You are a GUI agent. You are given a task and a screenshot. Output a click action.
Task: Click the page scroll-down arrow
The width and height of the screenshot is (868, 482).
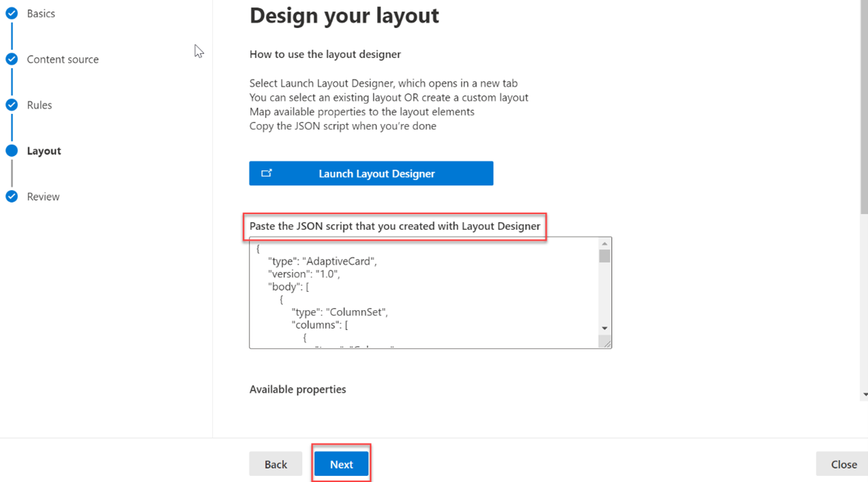click(x=865, y=395)
